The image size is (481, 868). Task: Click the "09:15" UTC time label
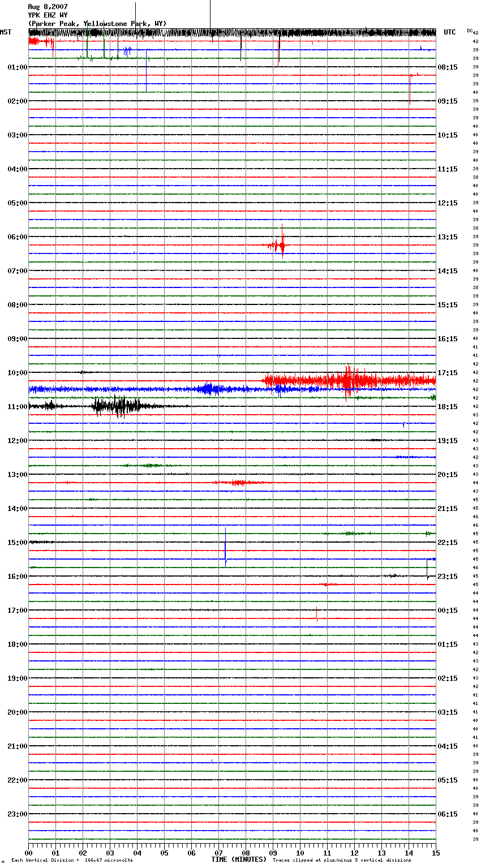tap(448, 101)
